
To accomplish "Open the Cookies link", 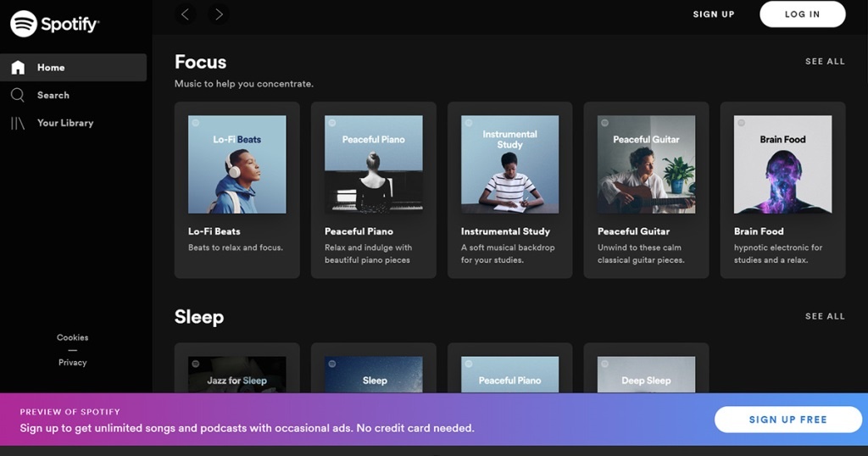I will point(72,337).
